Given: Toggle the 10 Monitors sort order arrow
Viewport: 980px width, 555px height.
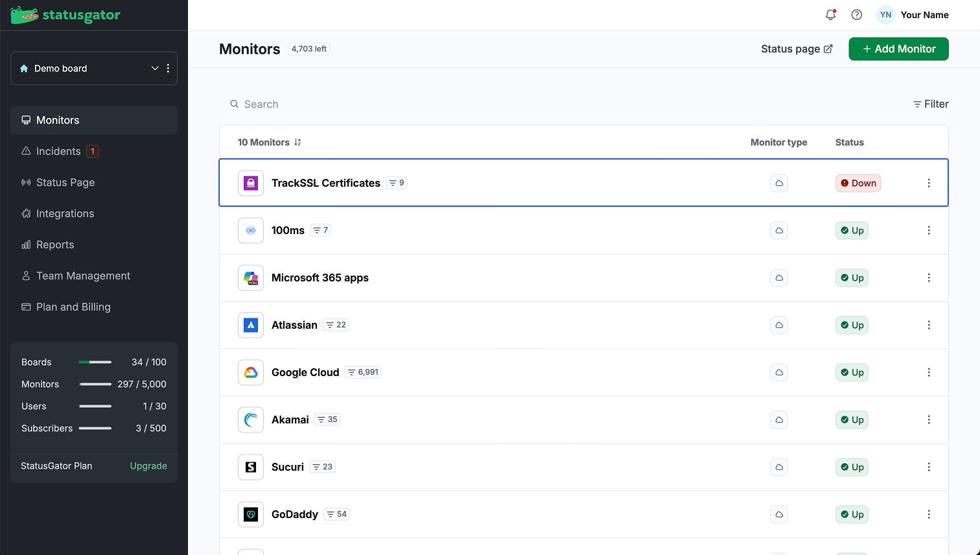Looking at the screenshot, I should pyautogui.click(x=297, y=142).
